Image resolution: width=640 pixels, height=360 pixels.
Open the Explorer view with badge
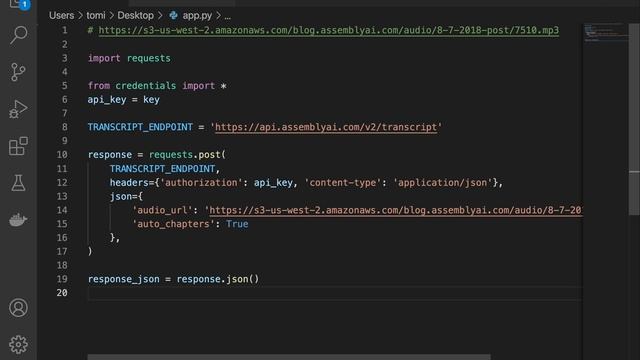coord(18,4)
